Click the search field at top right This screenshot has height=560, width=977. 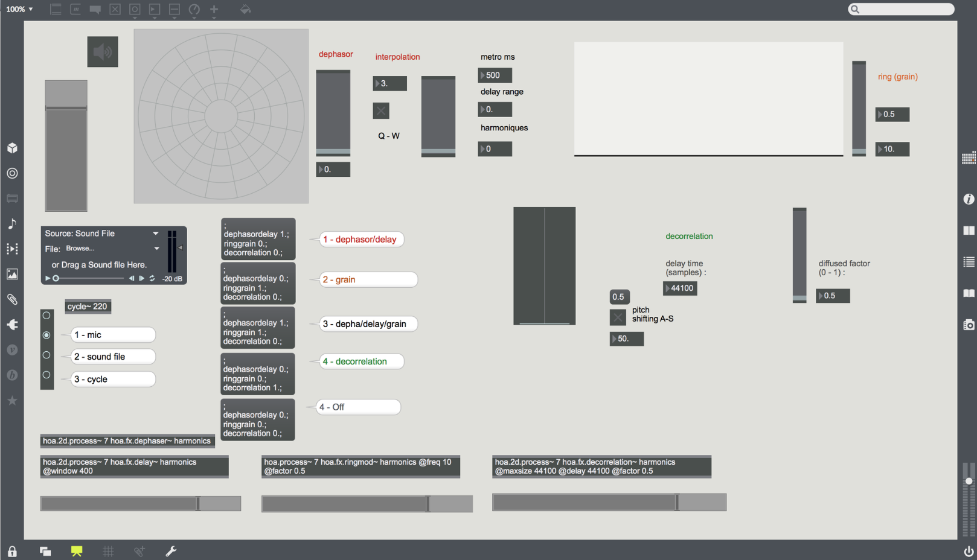[903, 9]
